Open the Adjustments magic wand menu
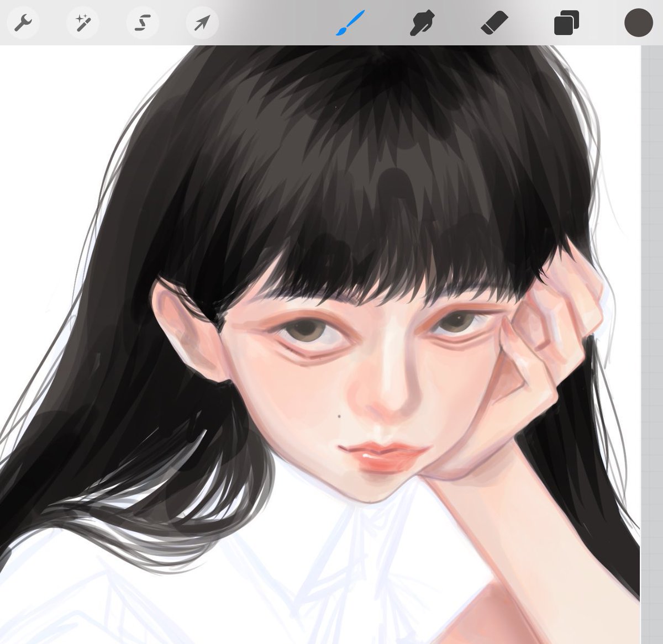663x644 pixels. point(83,23)
